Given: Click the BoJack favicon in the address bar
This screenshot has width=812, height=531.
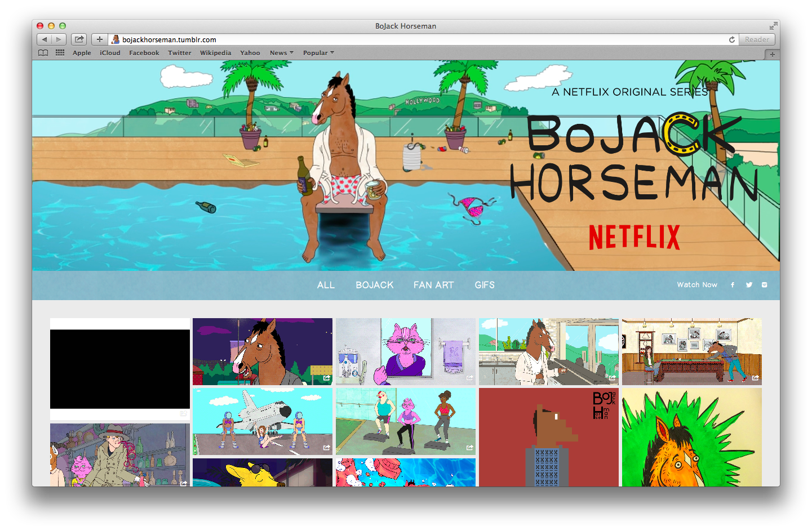Looking at the screenshot, I should coord(116,39).
